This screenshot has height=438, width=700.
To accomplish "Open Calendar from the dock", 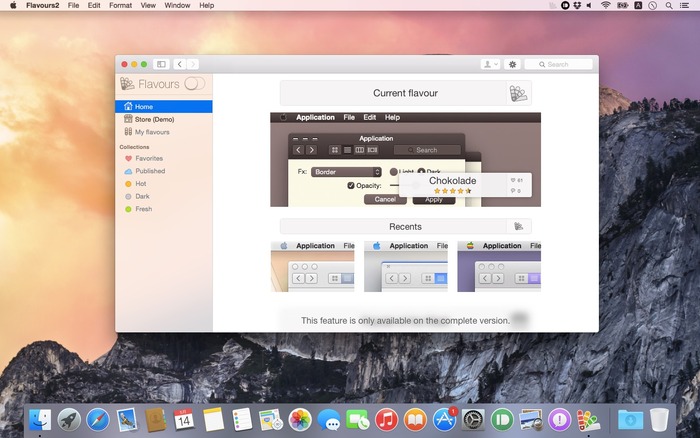I will click(184, 420).
